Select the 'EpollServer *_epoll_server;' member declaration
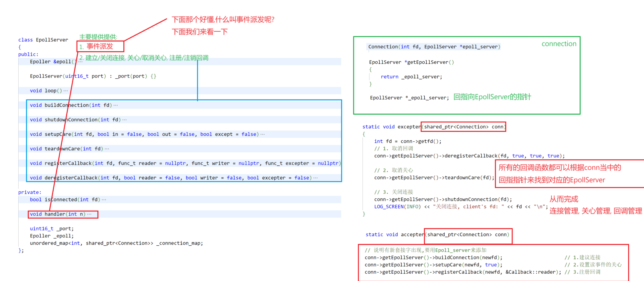Viewport: 644px width, 281px height. click(409, 98)
